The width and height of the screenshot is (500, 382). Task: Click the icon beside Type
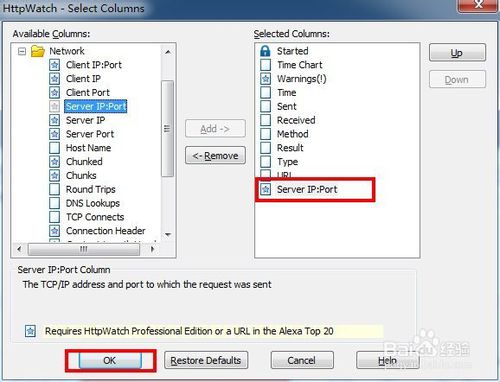265,162
